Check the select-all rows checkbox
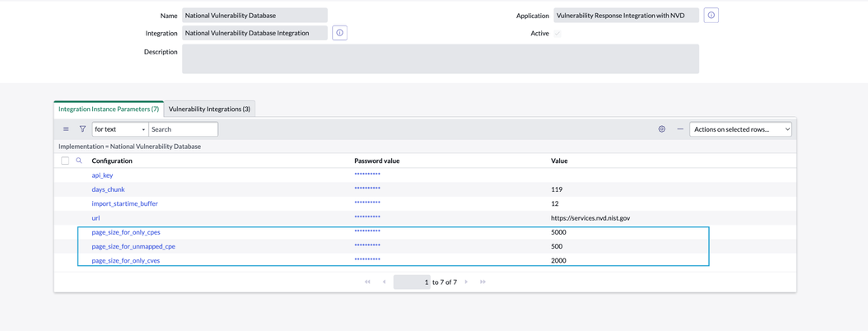The height and width of the screenshot is (331, 868). [65, 161]
